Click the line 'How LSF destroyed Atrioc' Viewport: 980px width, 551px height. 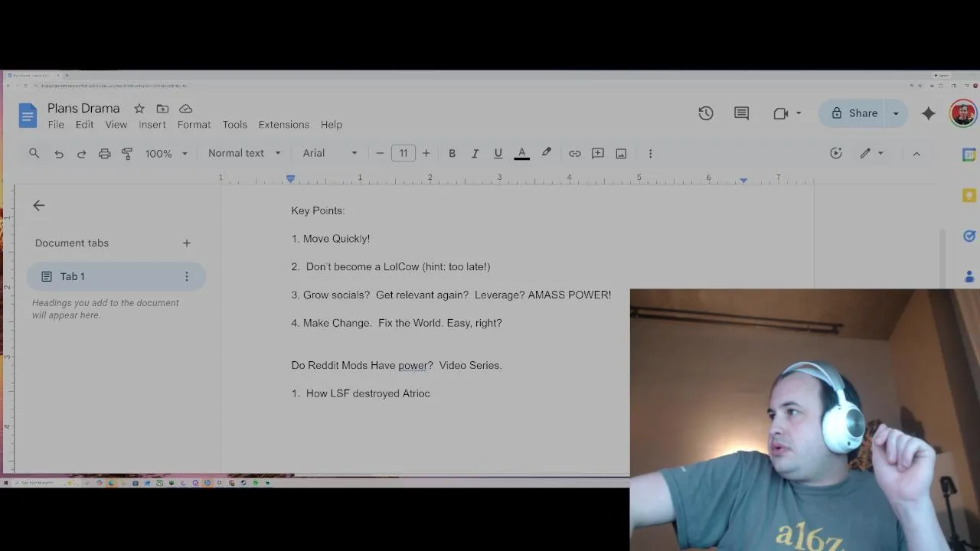(367, 393)
